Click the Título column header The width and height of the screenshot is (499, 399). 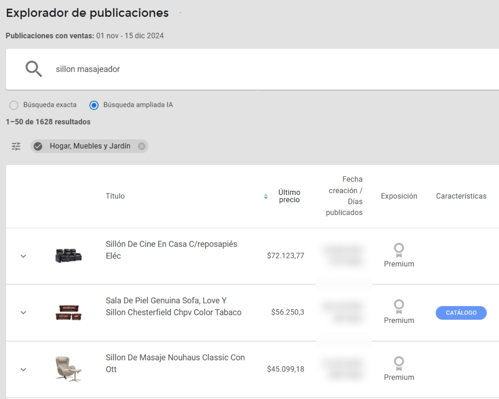point(115,196)
